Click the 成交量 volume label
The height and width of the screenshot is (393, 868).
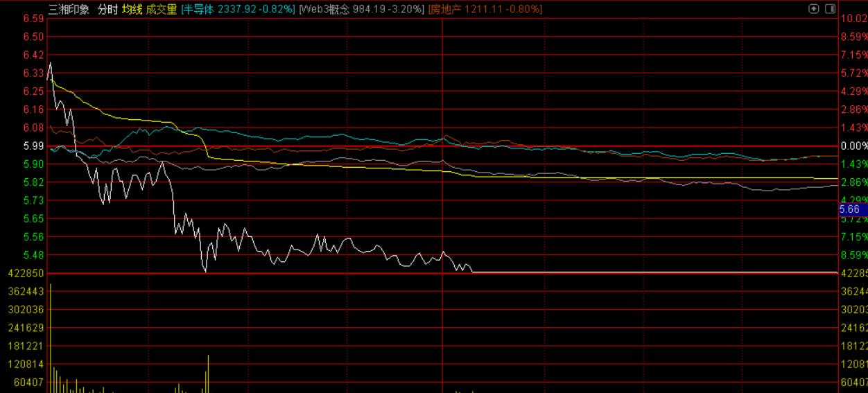[x=162, y=9]
